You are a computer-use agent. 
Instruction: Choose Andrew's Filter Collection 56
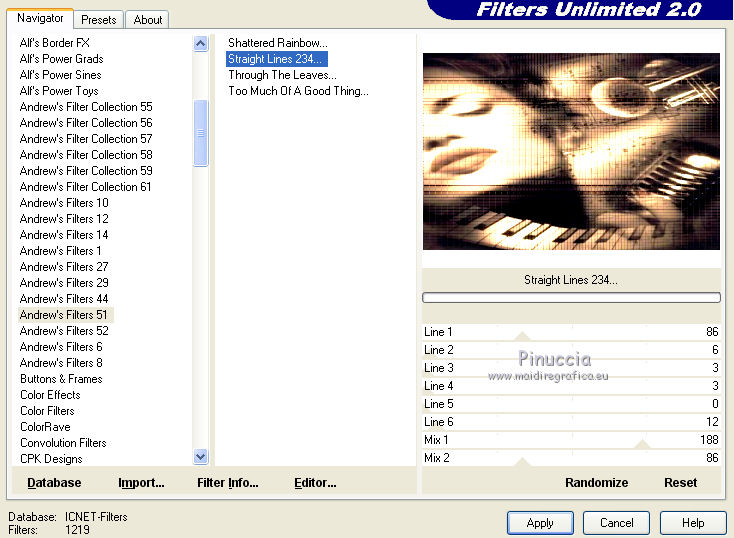click(x=86, y=123)
